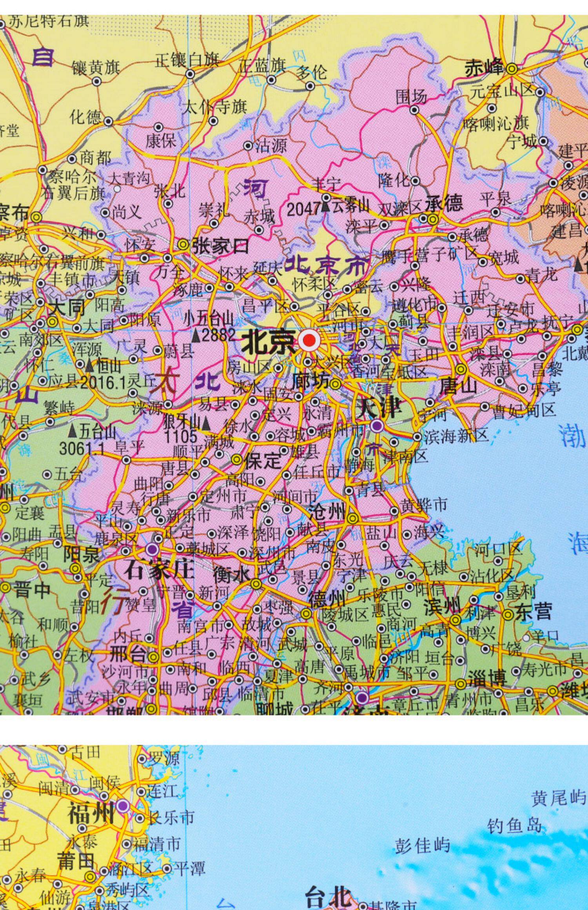Click the 张家口 label
This screenshot has width=588, height=910.
pos(220,246)
